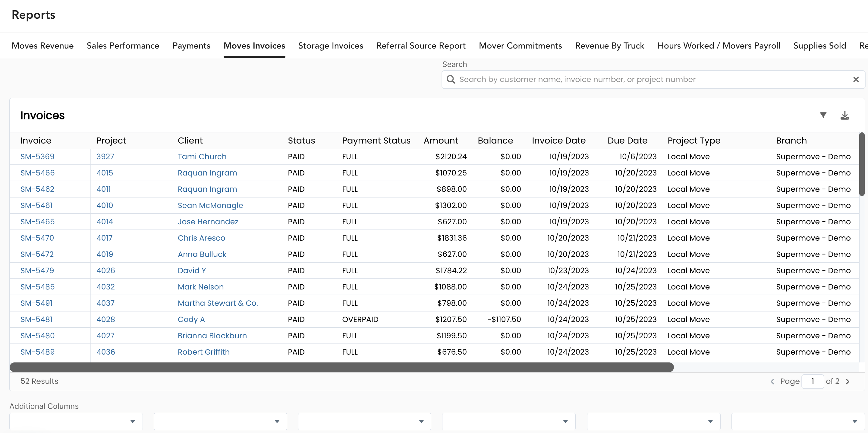This screenshot has height=433, width=868.
Task: View client Anna Bulluck
Action: [202, 254]
